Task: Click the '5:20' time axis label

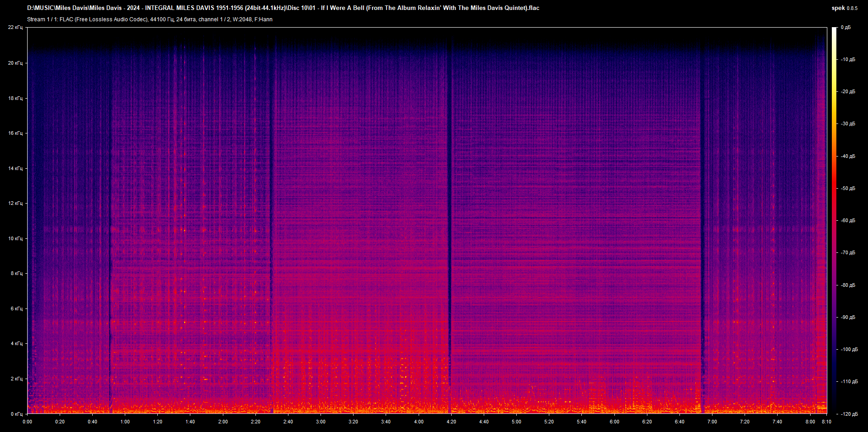Action: [x=549, y=422]
